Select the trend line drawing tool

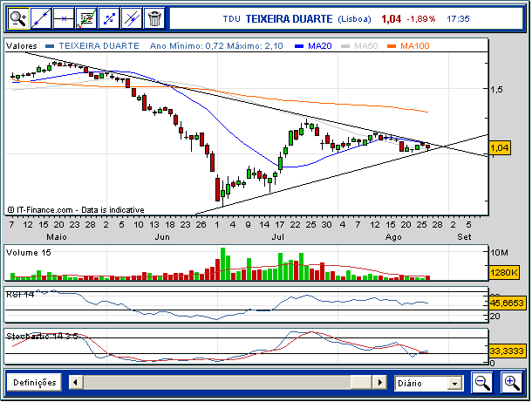click(41, 18)
